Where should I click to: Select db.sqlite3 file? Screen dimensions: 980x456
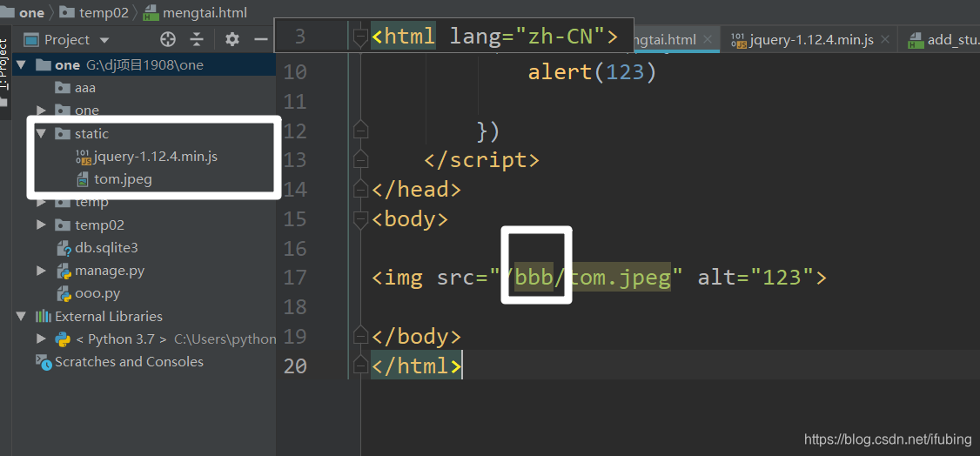106,248
